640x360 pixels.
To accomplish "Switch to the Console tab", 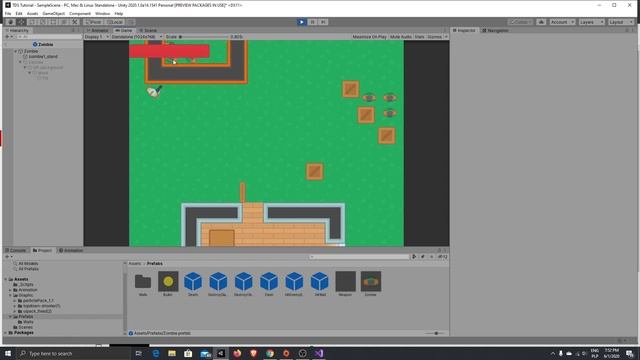I will pos(16,250).
